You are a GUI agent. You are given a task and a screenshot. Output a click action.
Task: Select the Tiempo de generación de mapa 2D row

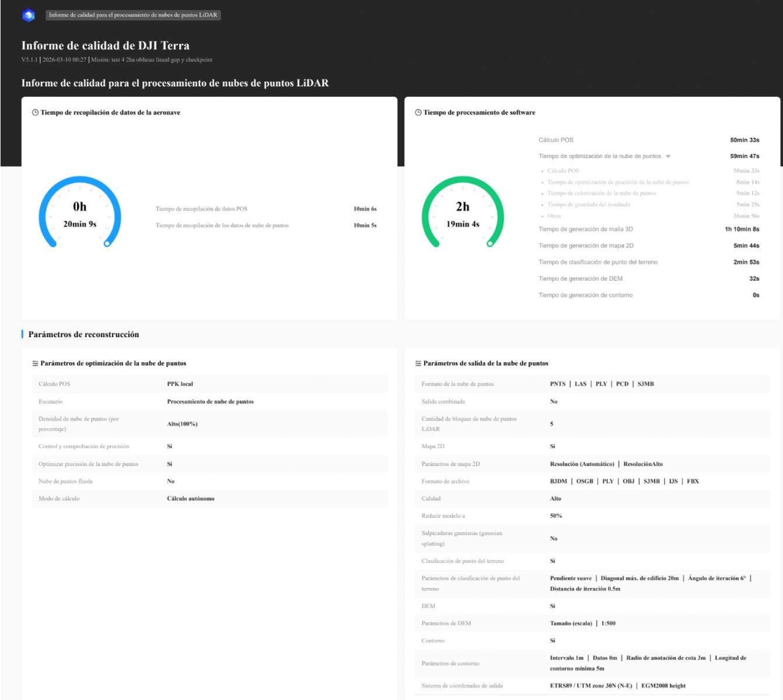(x=648, y=246)
